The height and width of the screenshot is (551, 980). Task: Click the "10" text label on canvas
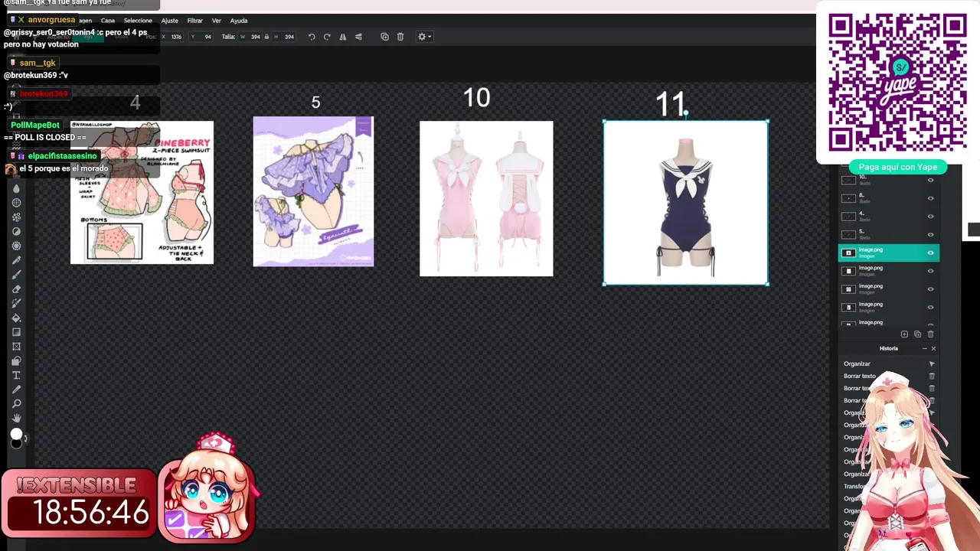[x=476, y=98]
